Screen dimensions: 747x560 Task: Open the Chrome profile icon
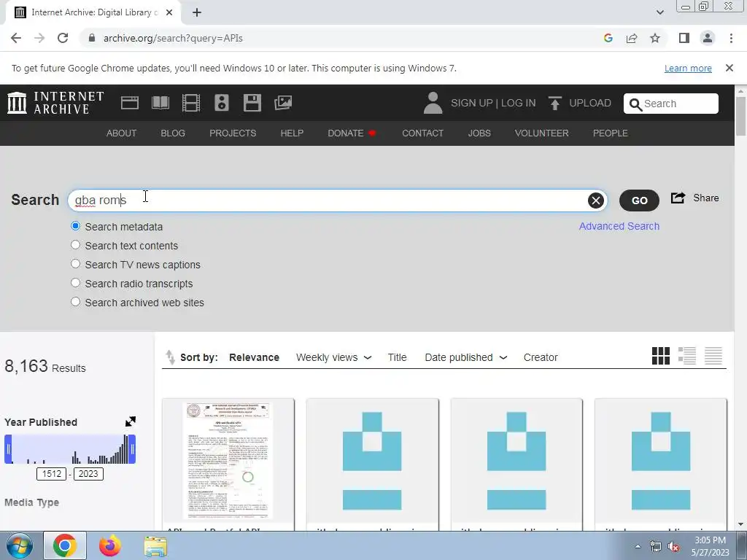[x=708, y=38]
